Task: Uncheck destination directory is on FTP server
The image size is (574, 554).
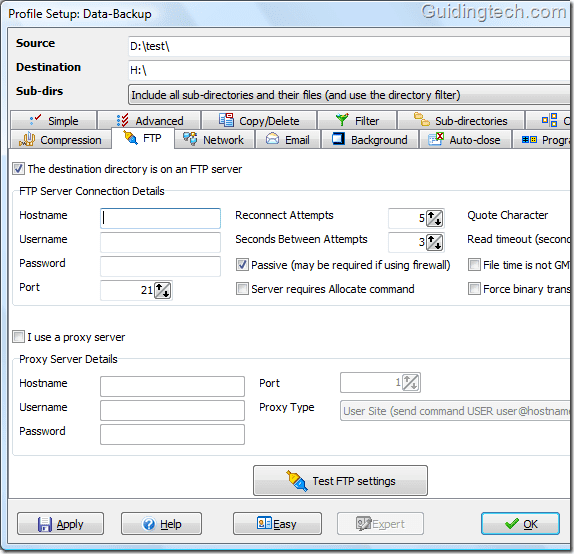Action: point(18,169)
